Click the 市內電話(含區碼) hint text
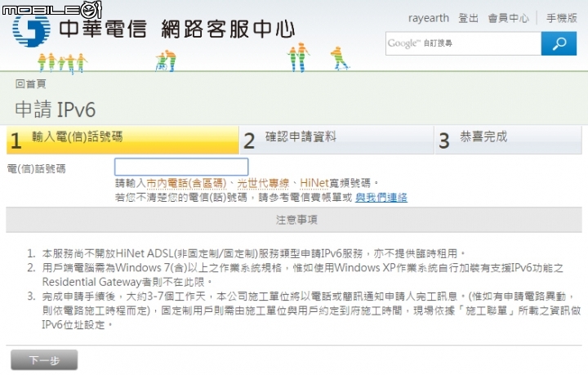 [x=186, y=183]
